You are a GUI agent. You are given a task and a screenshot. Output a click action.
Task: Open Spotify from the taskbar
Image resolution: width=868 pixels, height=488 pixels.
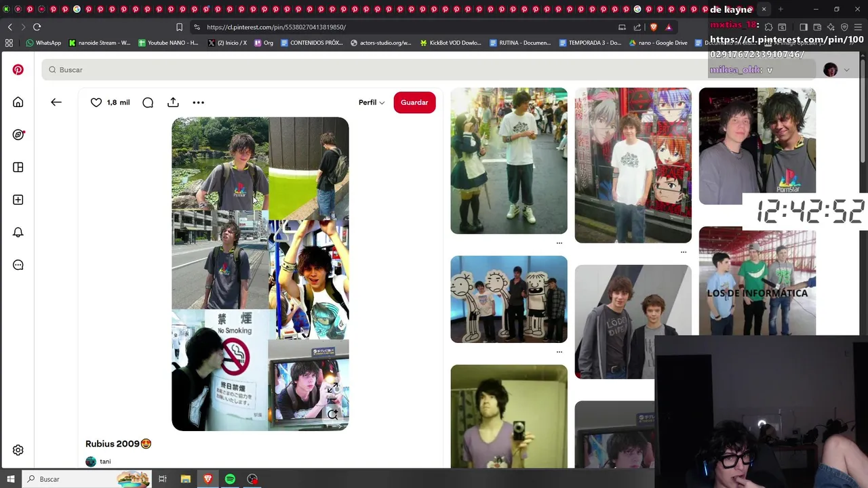coord(230,479)
